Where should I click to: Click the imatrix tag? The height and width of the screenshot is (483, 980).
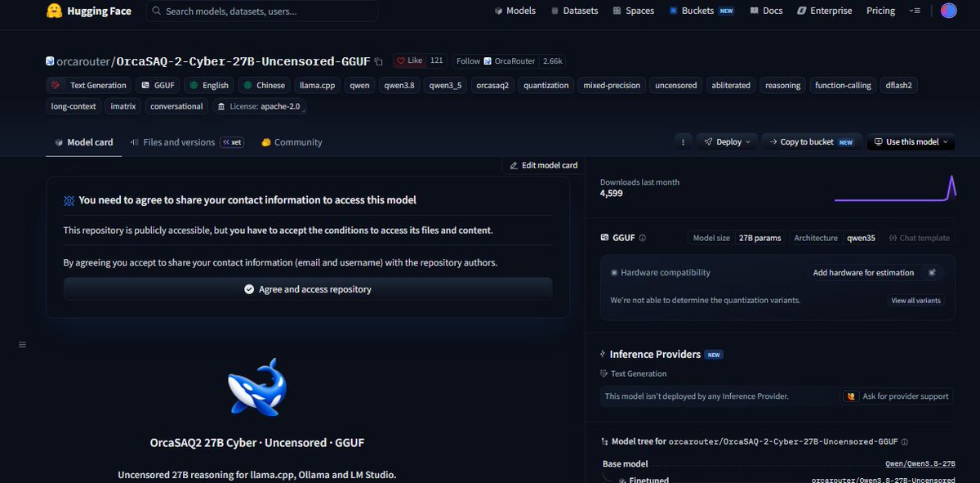(123, 106)
